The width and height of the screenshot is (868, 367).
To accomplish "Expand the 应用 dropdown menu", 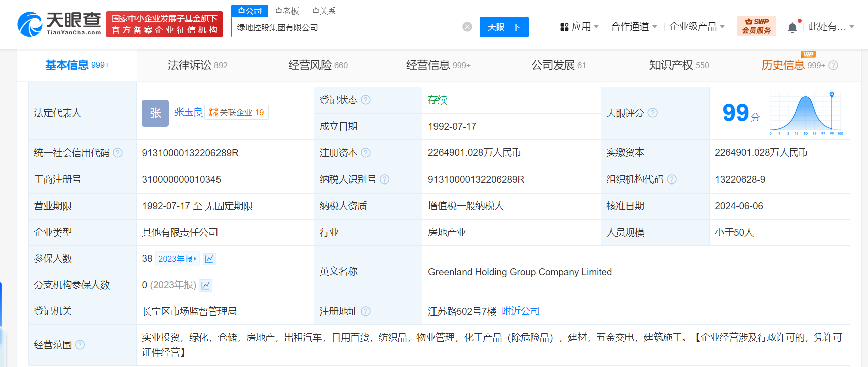I will pos(579,27).
